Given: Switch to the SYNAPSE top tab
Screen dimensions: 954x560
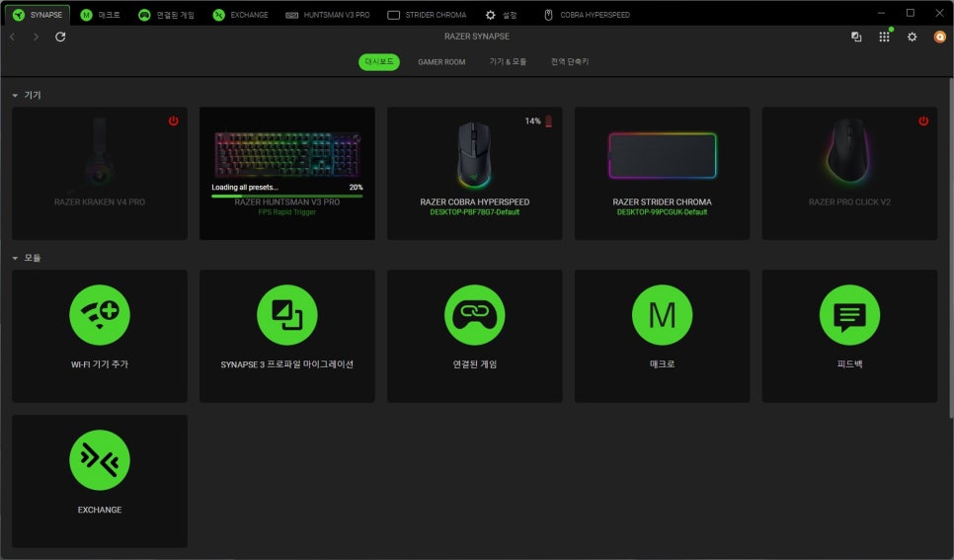Looking at the screenshot, I should tap(38, 15).
